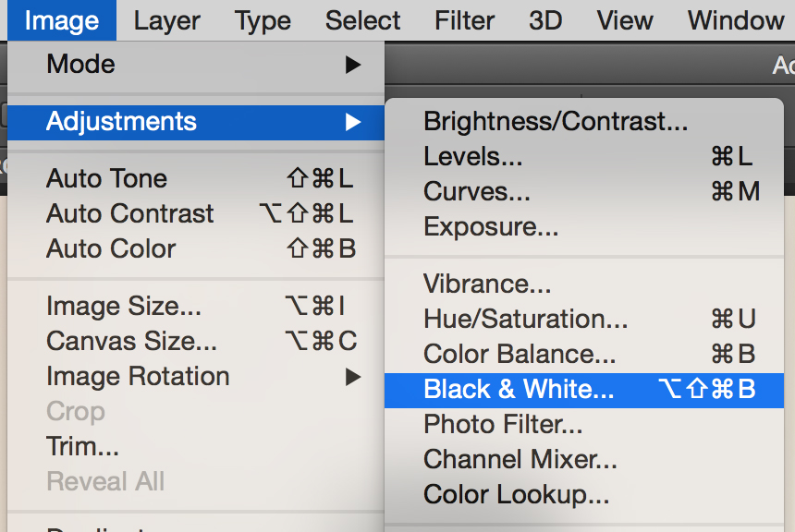Open the 3D menu
This screenshot has height=532, width=795.
545,20
